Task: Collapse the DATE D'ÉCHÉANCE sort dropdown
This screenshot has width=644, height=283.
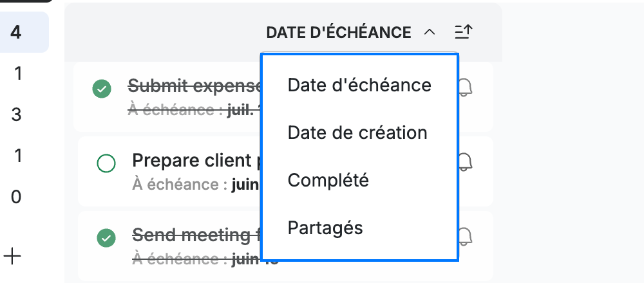Action: click(339, 32)
